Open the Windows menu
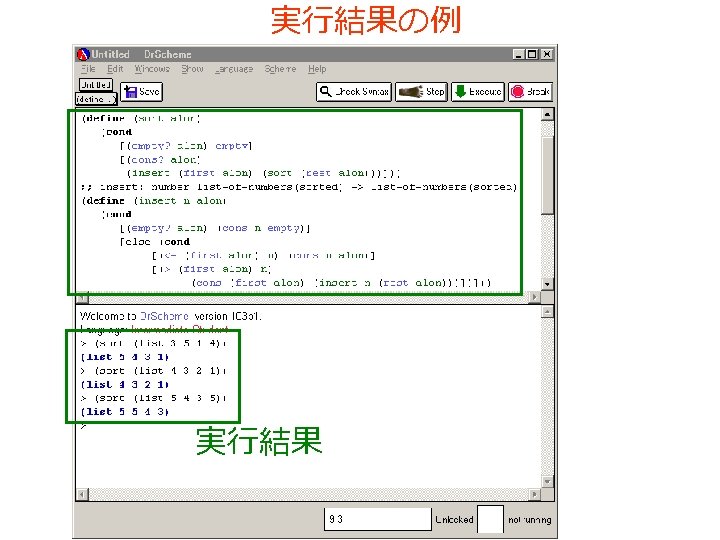The height and width of the screenshot is (540, 720). pos(152,69)
